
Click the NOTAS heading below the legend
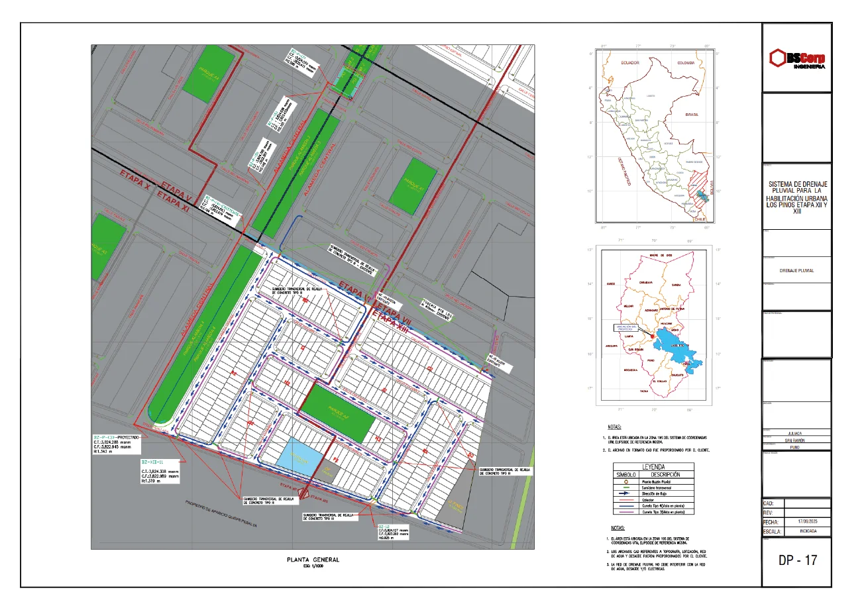pyautogui.click(x=616, y=527)
